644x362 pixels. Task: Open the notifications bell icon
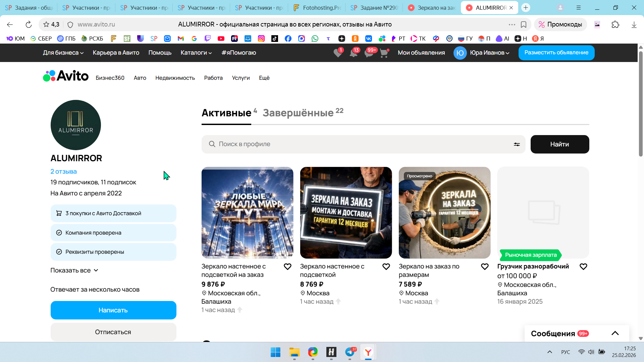click(353, 53)
